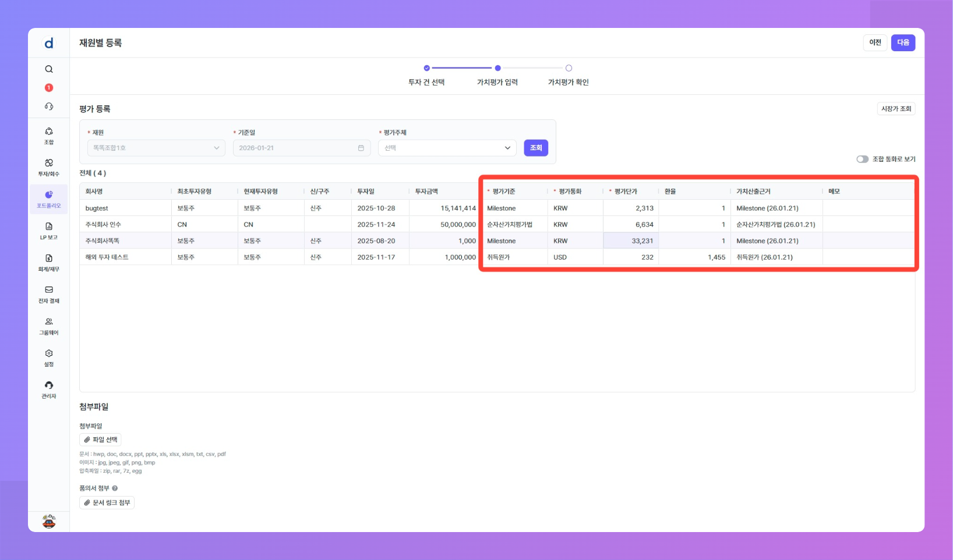Click the 최초투자유형 column header
The width and height of the screenshot is (953, 560).
click(195, 192)
